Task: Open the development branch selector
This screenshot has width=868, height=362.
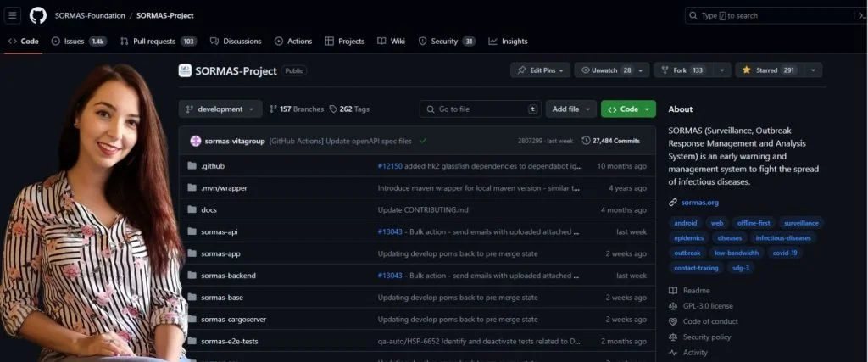Action: (x=220, y=109)
